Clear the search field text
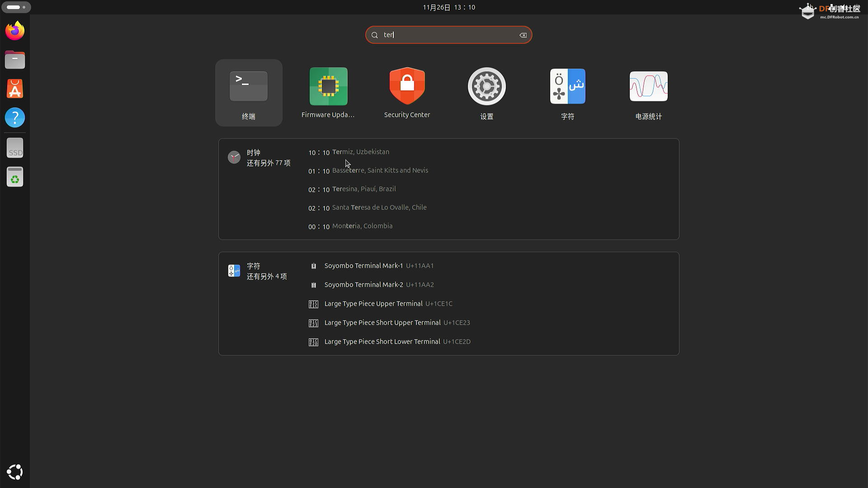The image size is (868, 488). click(x=523, y=35)
